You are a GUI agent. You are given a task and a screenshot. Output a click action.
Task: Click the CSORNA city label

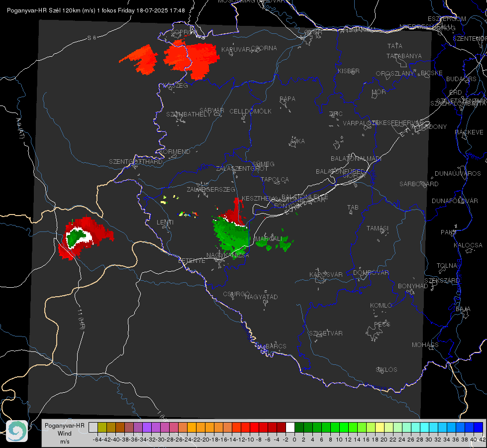tap(264, 48)
